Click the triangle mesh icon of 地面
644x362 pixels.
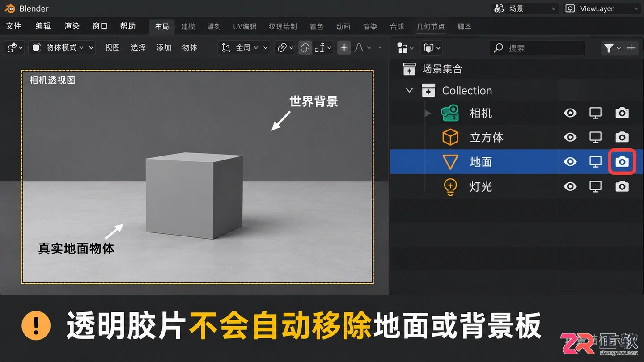point(450,162)
